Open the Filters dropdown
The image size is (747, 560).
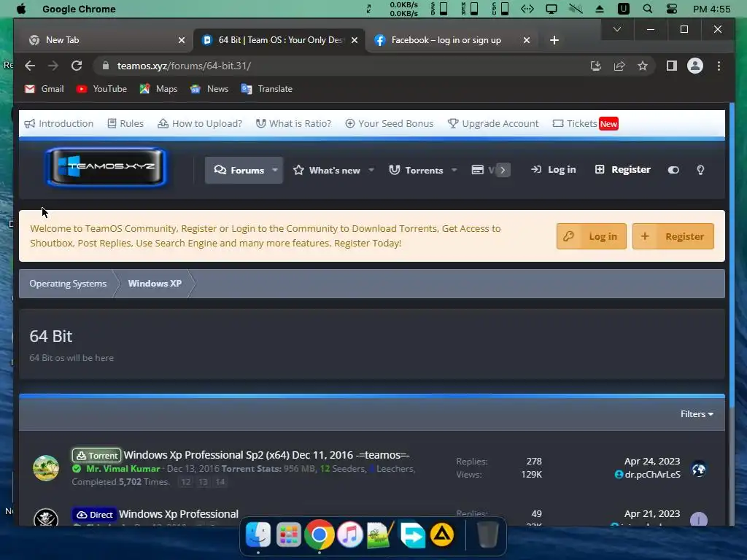[x=697, y=414]
